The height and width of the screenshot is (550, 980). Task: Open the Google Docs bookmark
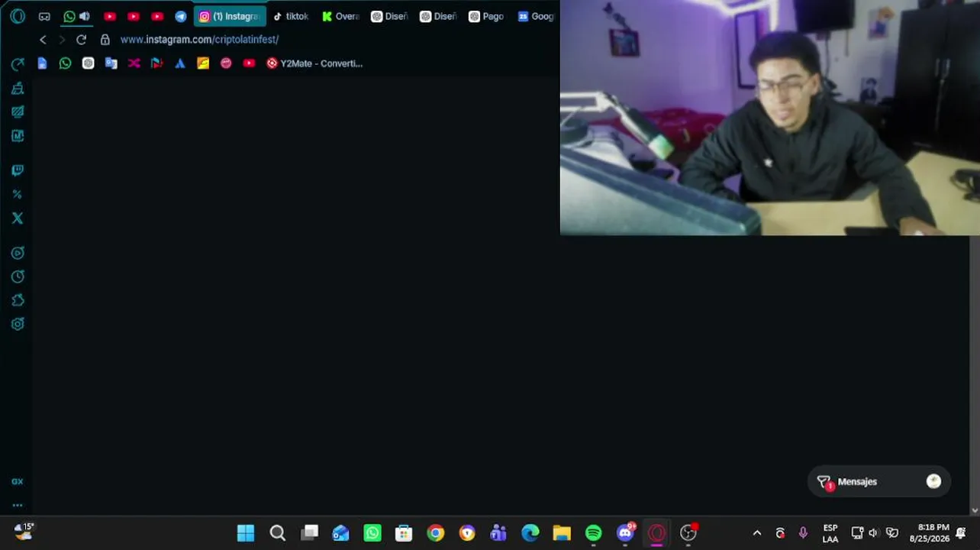coord(42,63)
